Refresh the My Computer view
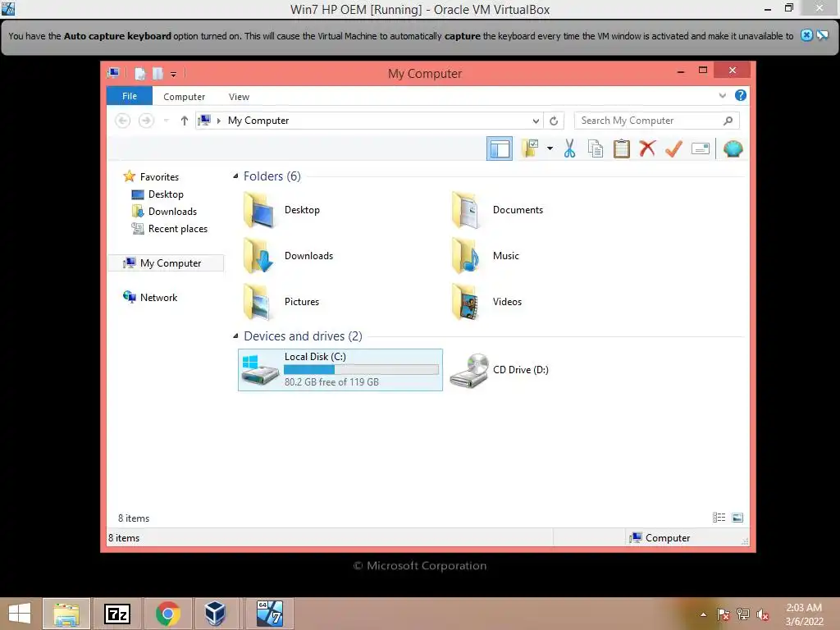This screenshot has width=840, height=630. 554,121
